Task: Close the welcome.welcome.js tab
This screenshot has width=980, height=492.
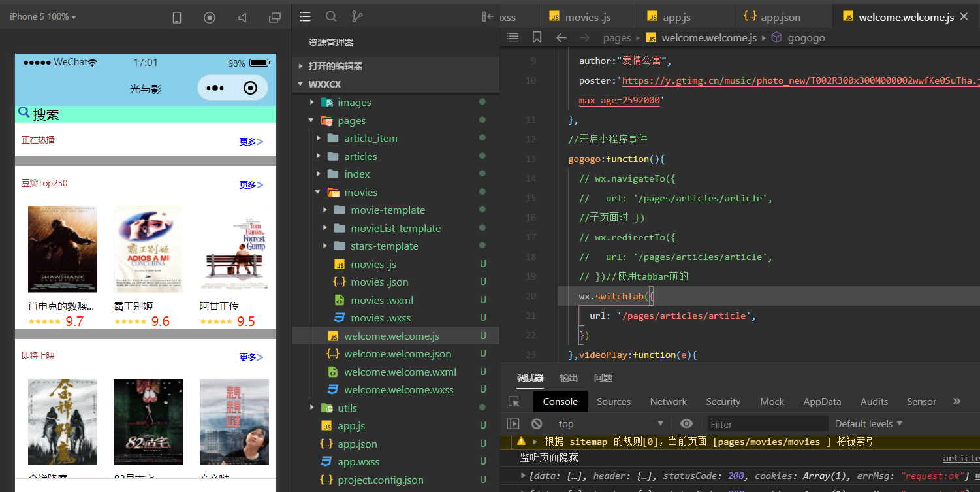Action: pyautogui.click(x=964, y=16)
